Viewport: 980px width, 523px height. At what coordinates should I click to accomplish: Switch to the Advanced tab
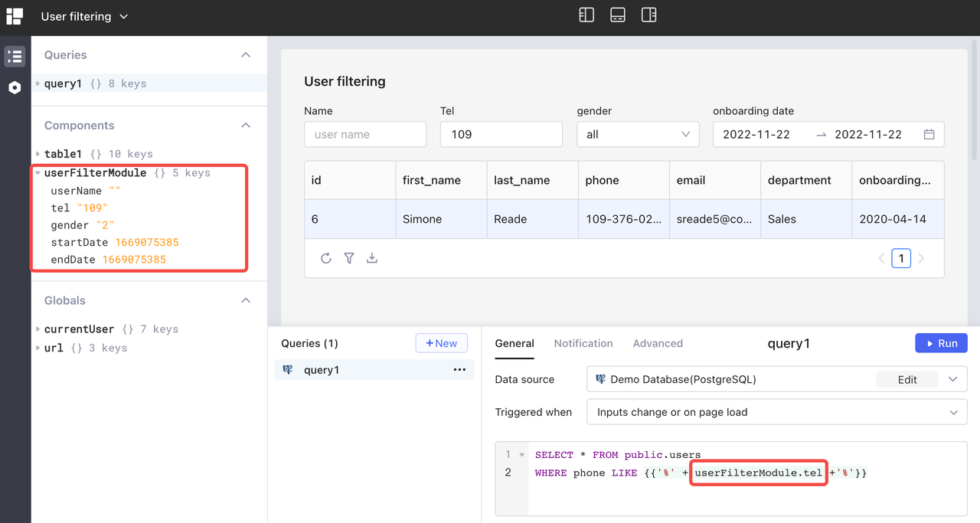[x=658, y=343]
